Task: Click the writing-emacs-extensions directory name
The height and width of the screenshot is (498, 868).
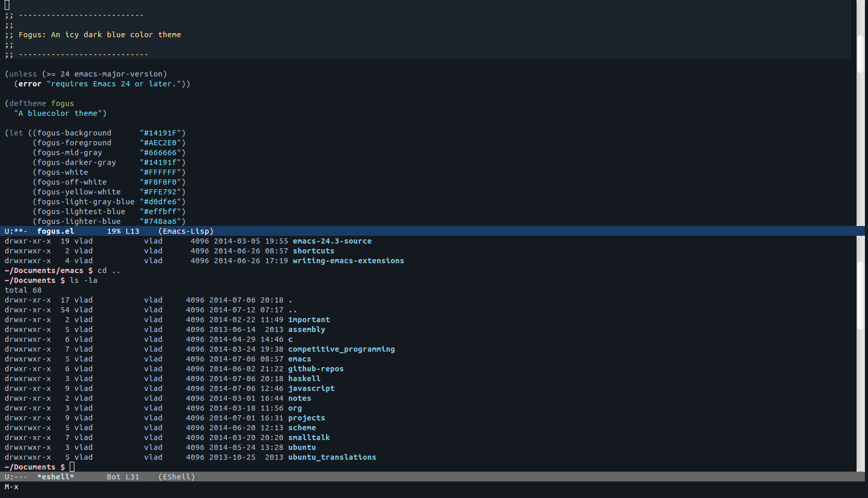Action: [348, 261]
